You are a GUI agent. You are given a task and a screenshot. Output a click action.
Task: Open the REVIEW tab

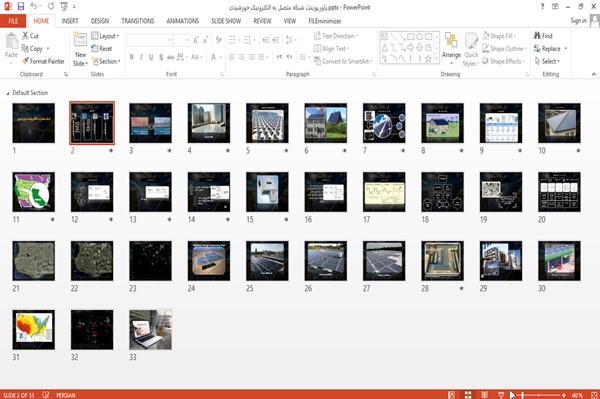point(262,21)
